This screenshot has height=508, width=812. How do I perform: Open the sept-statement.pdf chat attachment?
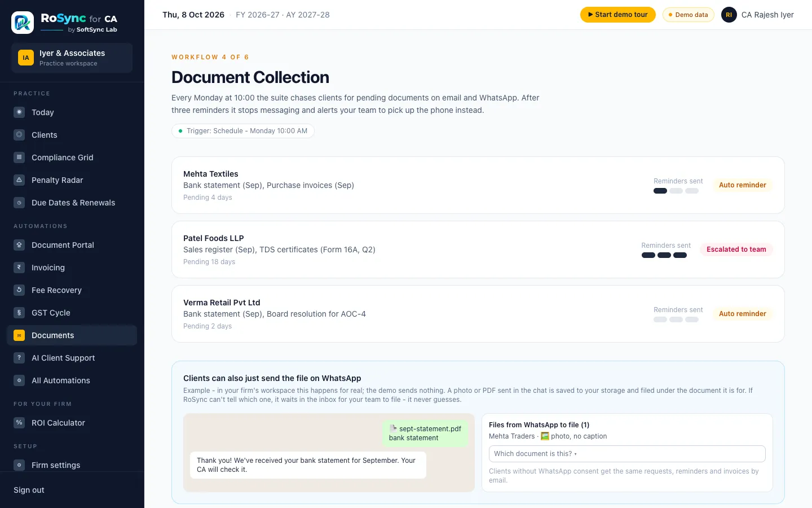click(x=425, y=433)
